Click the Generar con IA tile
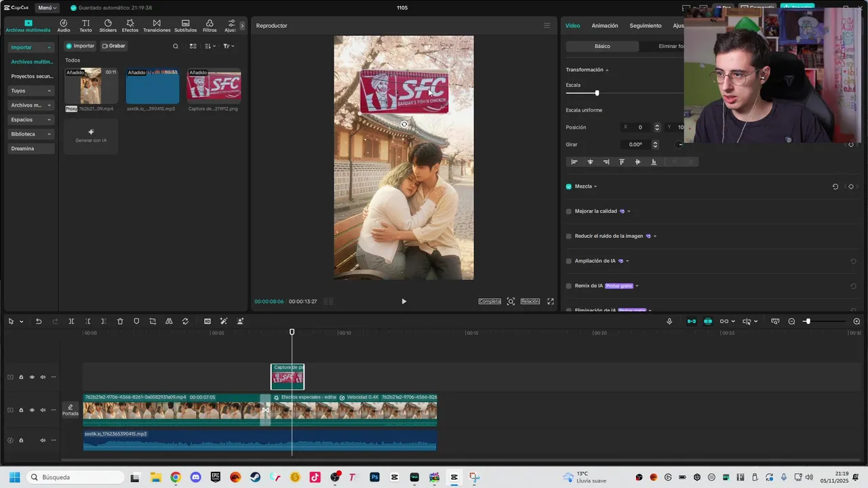Screen dimensions: 868x488 coord(91,136)
